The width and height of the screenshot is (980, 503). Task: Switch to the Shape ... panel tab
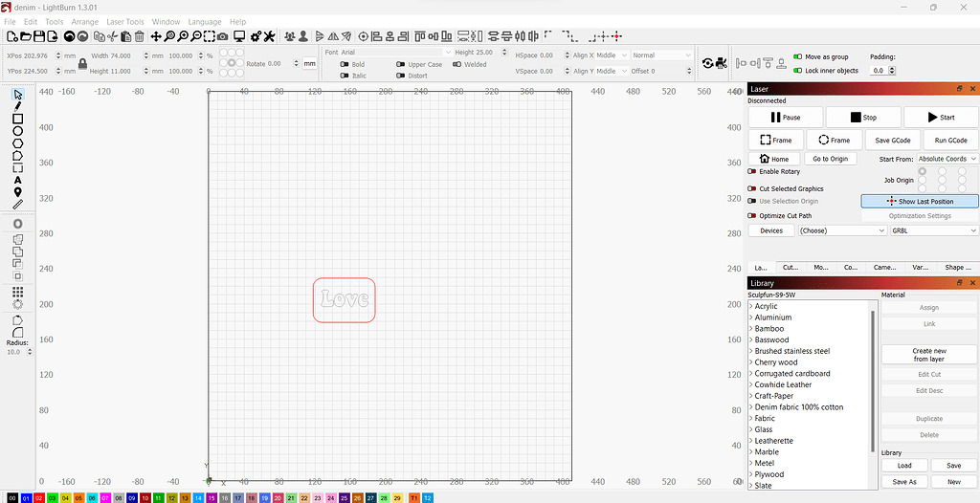(x=957, y=267)
